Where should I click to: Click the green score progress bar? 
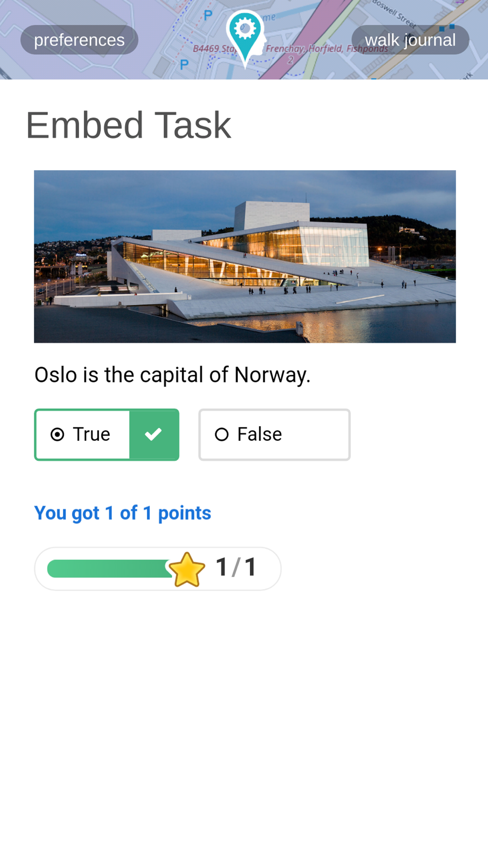tap(110, 569)
